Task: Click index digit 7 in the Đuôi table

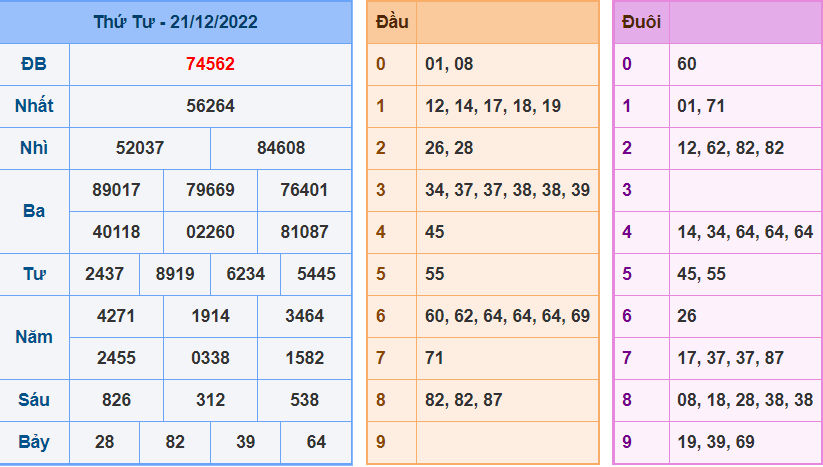Action: click(627, 358)
